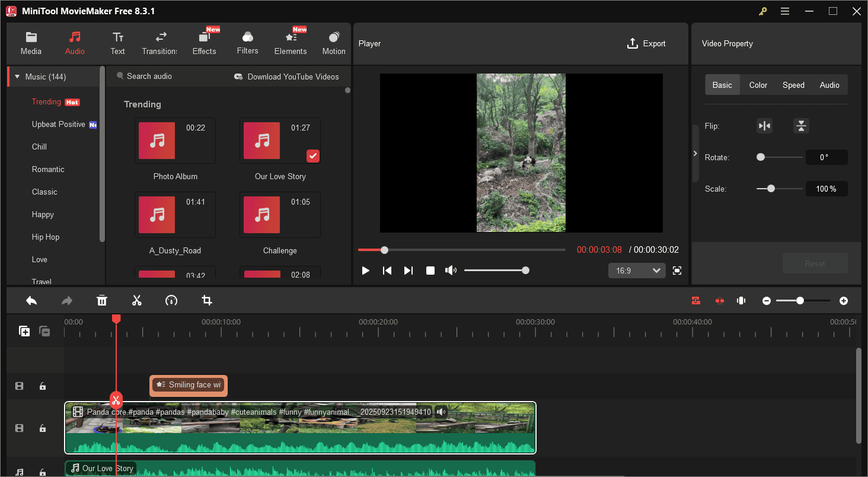The height and width of the screenshot is (477, 868).
Task: Select the Challenge music thumbnail
Action: coord(280,215)
